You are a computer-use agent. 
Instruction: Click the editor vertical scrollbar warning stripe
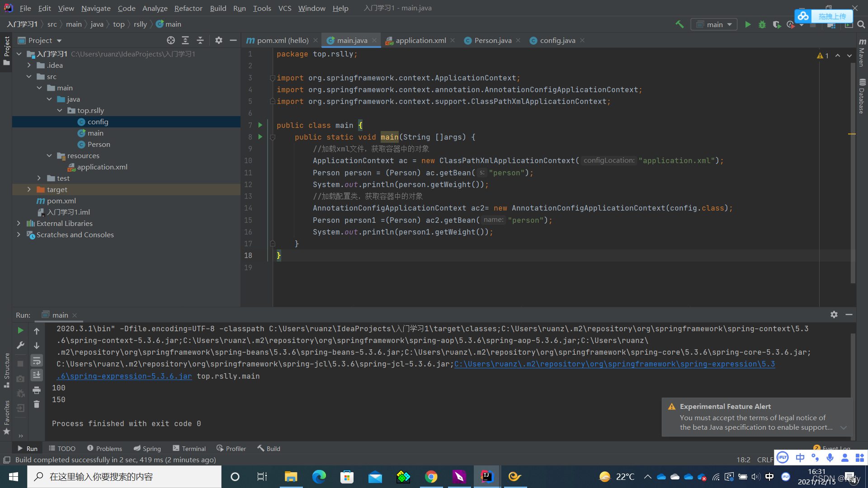[852, 134]
